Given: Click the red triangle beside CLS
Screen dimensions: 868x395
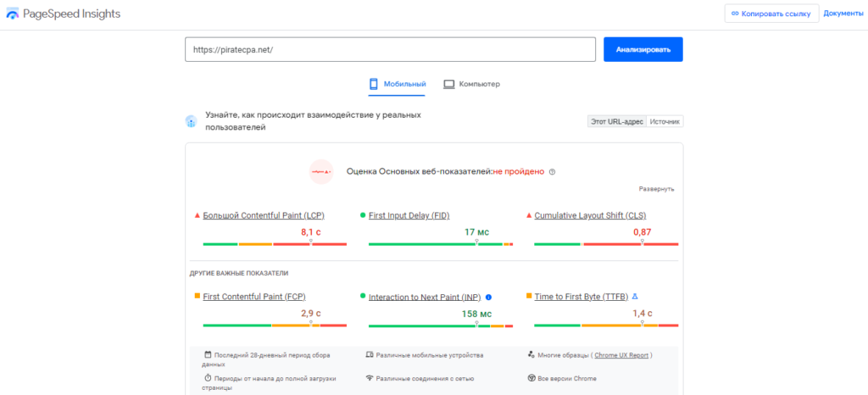Looking at the screenshot, I should (529, 215).
